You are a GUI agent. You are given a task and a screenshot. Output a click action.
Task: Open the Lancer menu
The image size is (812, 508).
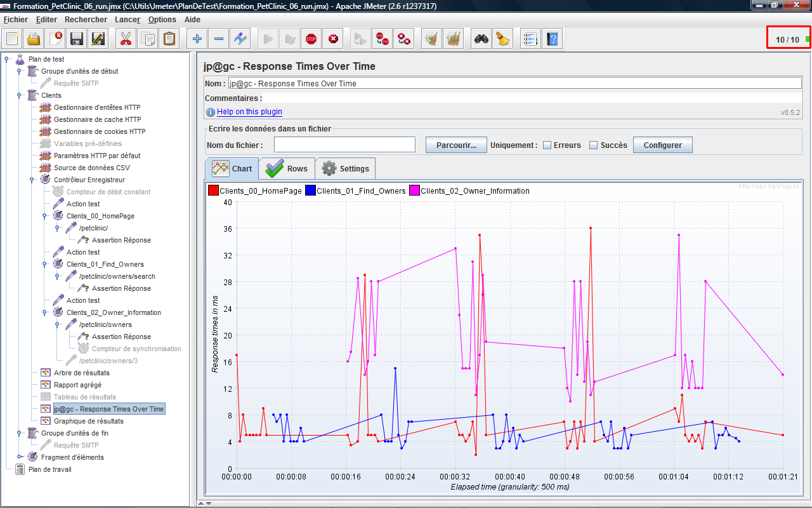127,20
